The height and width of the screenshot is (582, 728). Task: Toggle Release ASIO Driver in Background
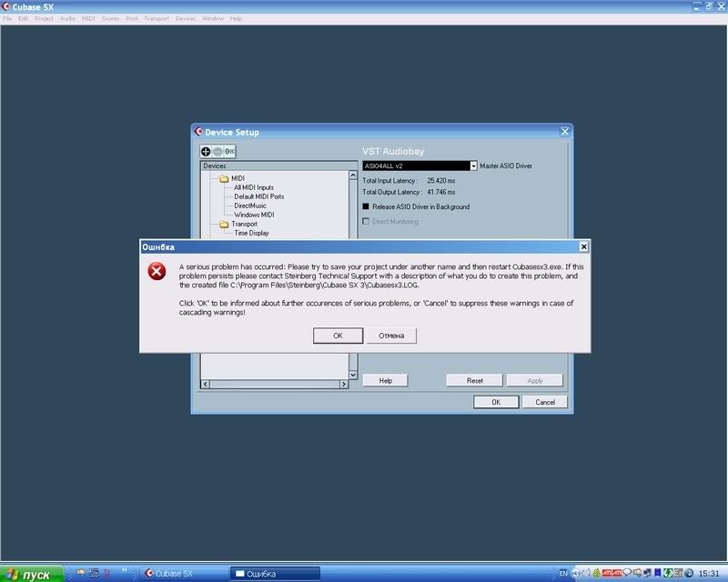(x=367, y=206)
